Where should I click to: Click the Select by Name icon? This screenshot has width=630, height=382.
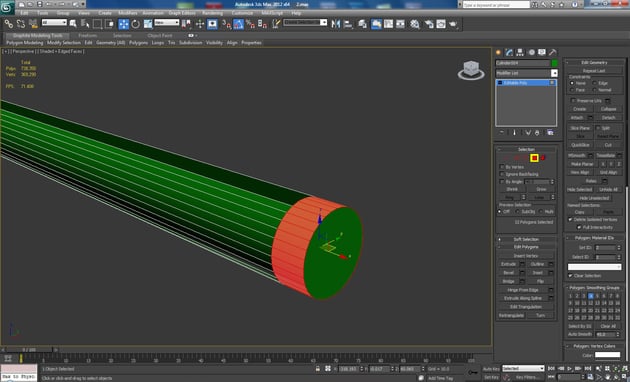[85, 24]
